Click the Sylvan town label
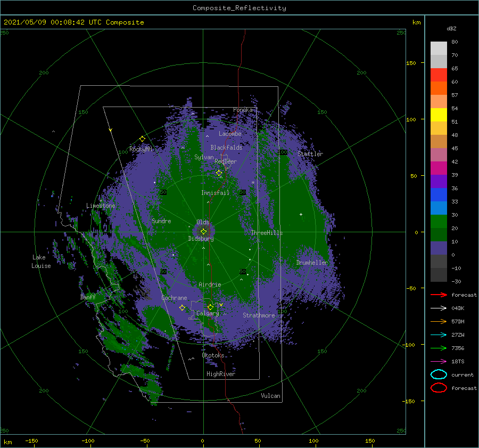The image size is (479, 448). click(x=204, y=157)
